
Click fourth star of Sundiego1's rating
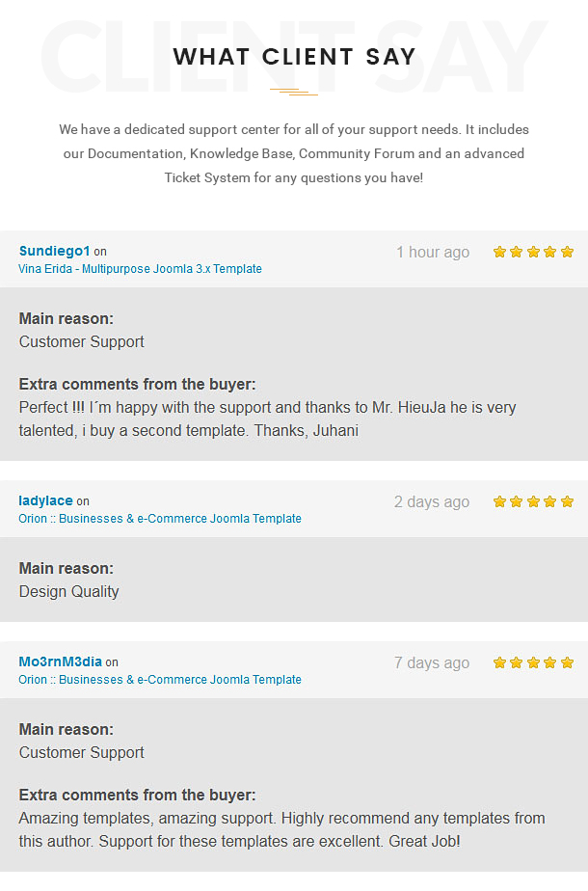tap(550, 252)
